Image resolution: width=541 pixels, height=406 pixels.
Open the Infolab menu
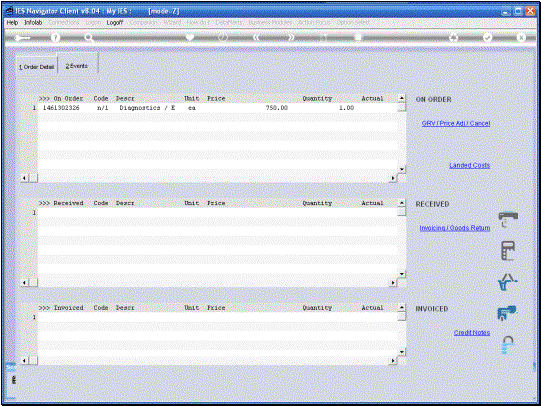[33, 22]
